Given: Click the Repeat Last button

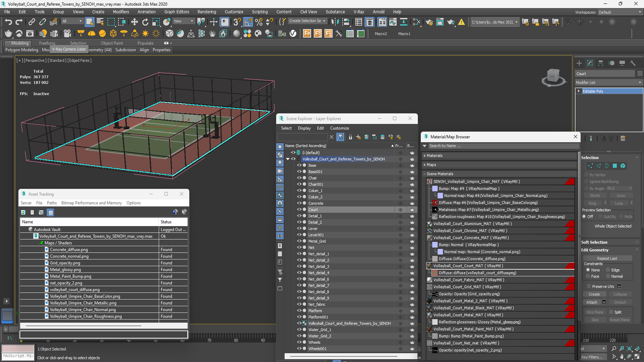Looking at the screenshot, I should (607, 259).
